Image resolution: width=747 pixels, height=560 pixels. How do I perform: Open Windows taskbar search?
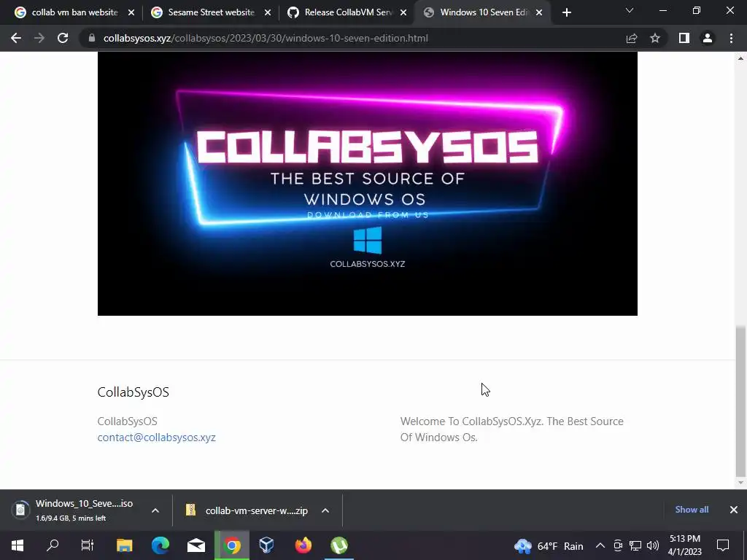coord(53,545)
